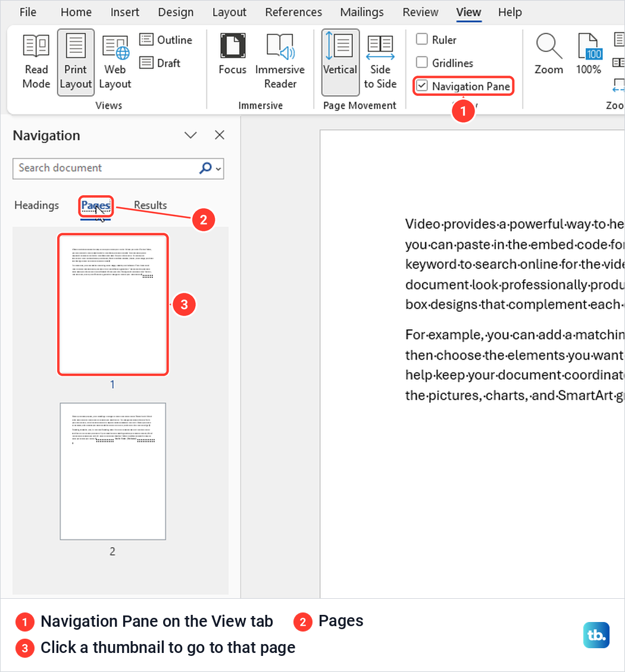Go to page 1 thumbnail
Image resolution: width=625 pixels, height=672 pixels.
(x=112, y=304)
